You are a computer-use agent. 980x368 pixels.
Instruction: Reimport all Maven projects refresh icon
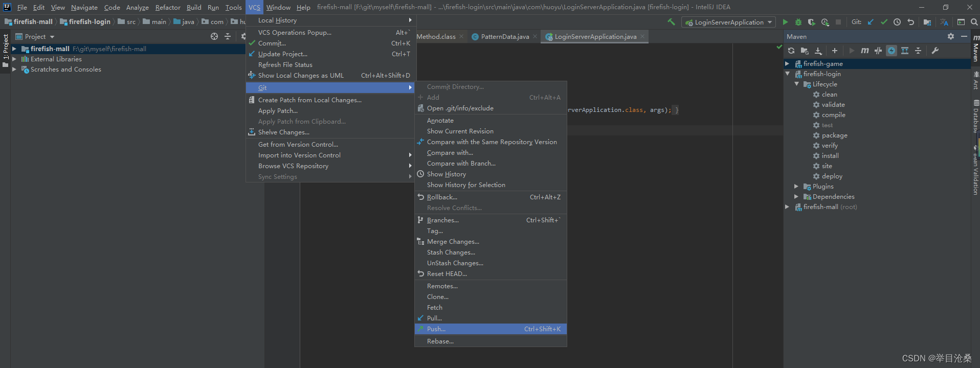pos(791,51)
